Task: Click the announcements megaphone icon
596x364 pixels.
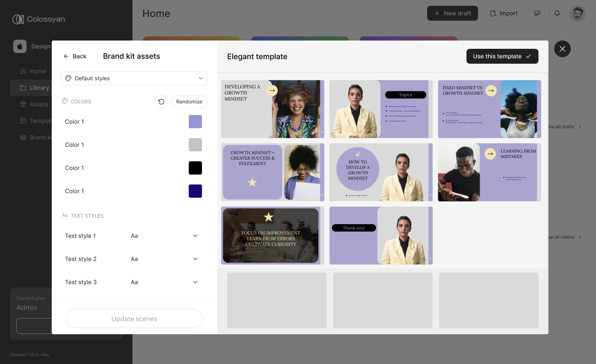Action: (537, 13)
